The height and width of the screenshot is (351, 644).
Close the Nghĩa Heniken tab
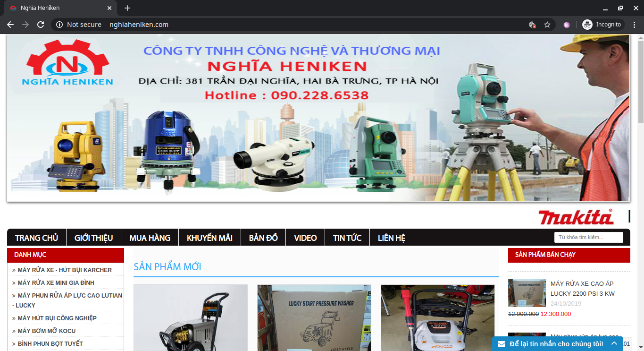[109, 8]
